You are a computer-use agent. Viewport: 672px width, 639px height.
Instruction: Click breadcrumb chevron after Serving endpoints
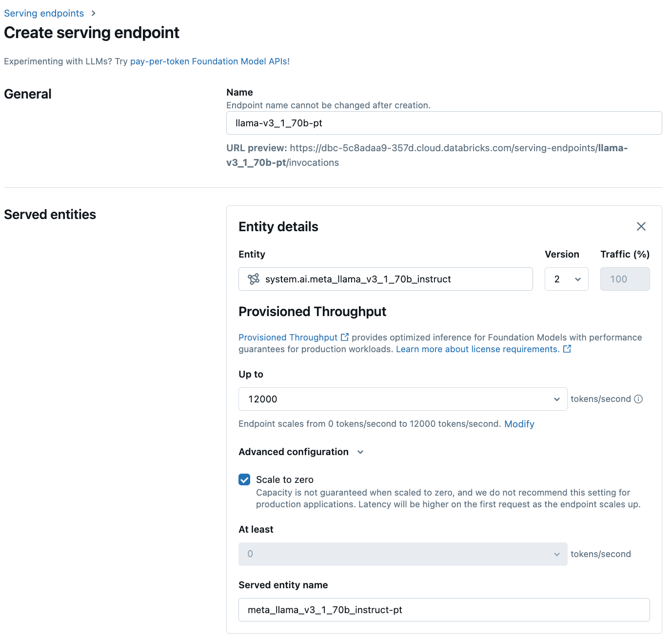pyautogui.click(x=93, y=13)
